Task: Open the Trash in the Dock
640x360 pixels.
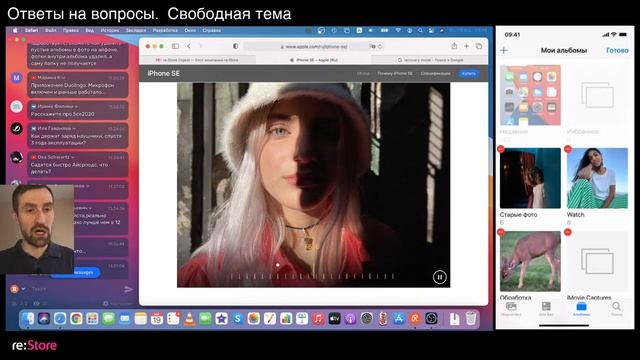Action: pyautogui.click(x=471, y=319)
